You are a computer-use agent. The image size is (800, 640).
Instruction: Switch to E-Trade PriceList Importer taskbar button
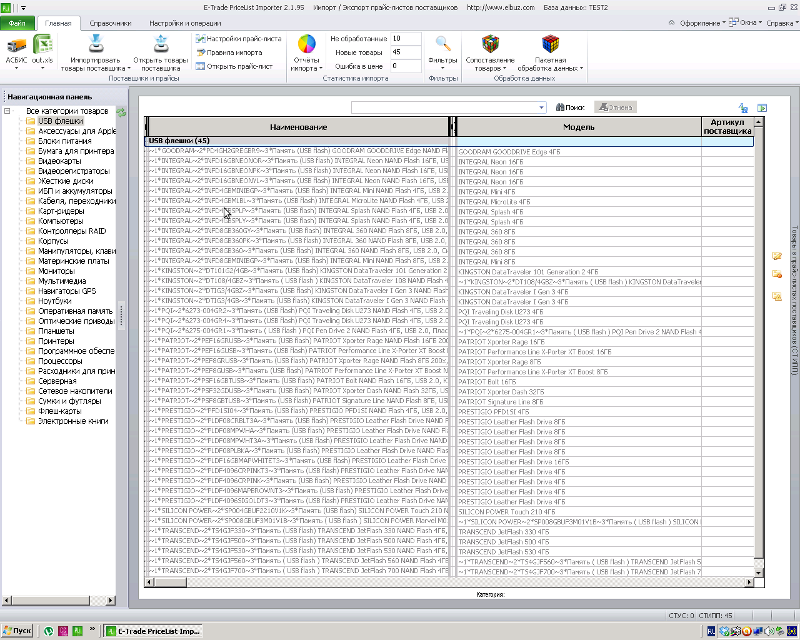[153, 631]
